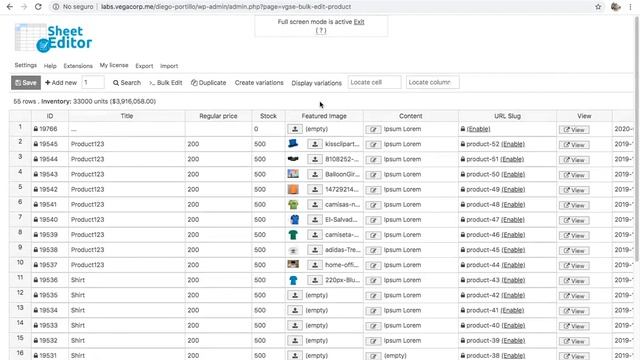Enable URL slug in row 19766
640x360 pixels.
pos(478,129)
